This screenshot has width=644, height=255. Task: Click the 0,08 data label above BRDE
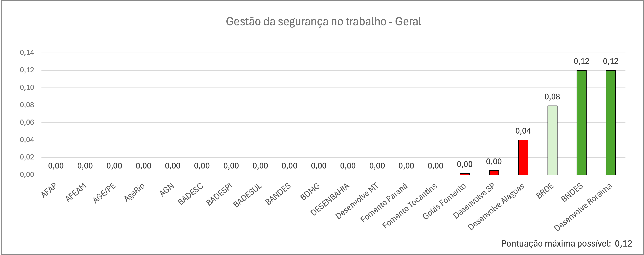pyautogui.click(x=552, y=97)
